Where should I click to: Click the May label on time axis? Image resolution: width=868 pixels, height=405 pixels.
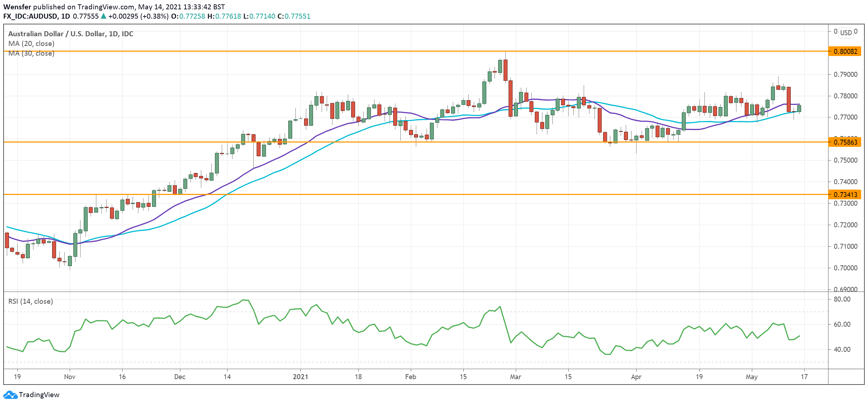(751, 377)
